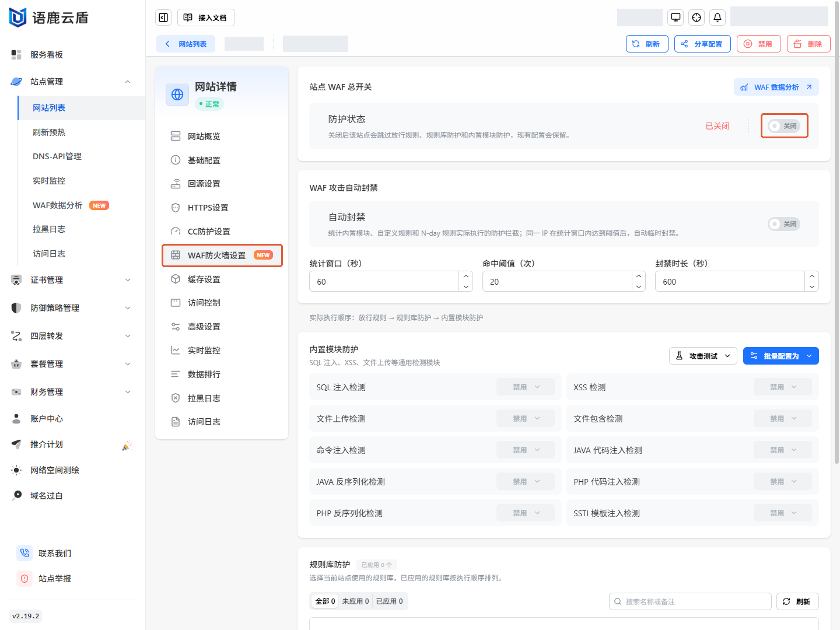Increase the 命中阈值 value with up arrow
840x630 pixels.
click(639, 276)
